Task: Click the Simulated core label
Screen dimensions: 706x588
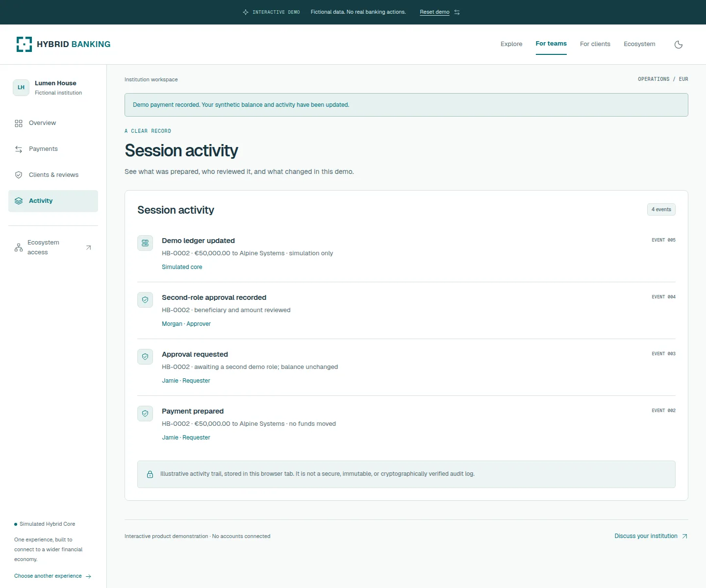Action: (x=182, y=267)
